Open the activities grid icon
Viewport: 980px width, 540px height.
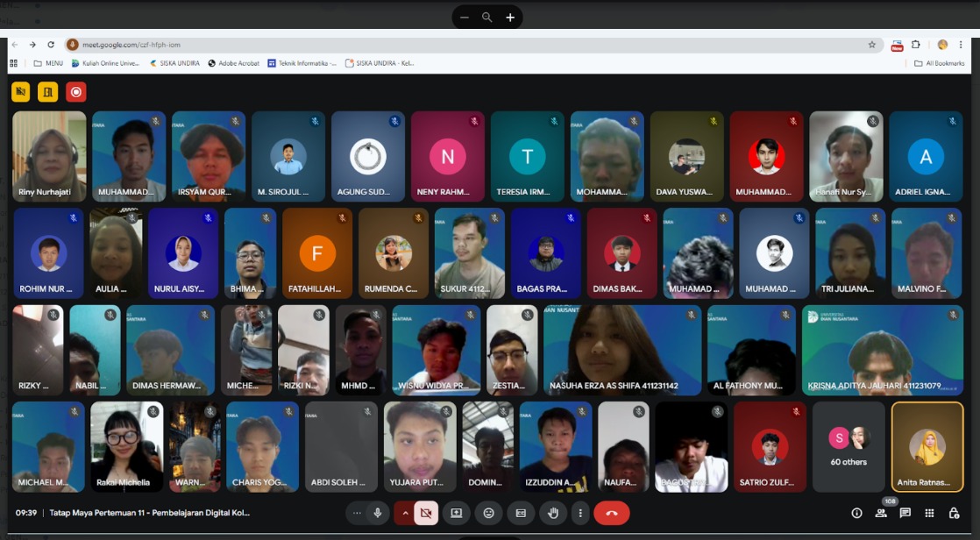coord(929,513)
